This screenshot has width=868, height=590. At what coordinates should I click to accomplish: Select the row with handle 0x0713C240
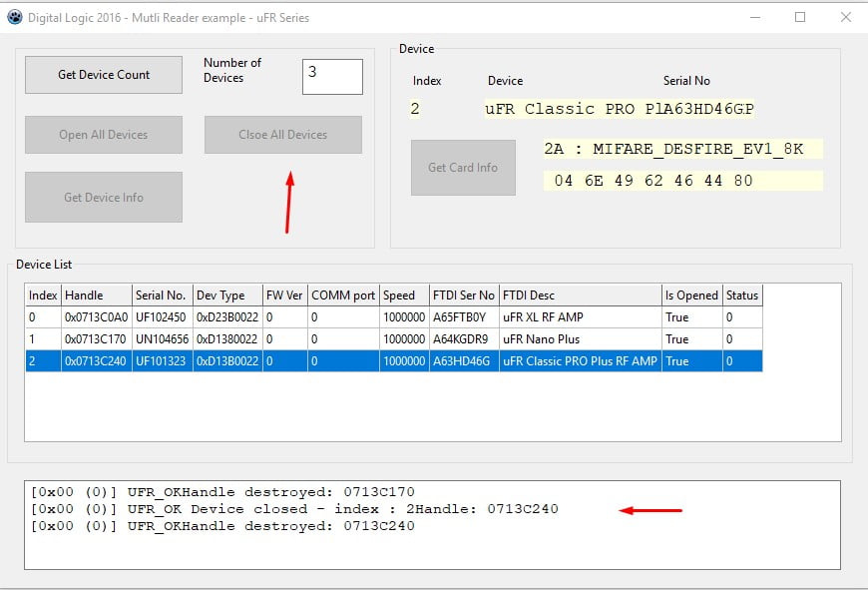point(393,361)
